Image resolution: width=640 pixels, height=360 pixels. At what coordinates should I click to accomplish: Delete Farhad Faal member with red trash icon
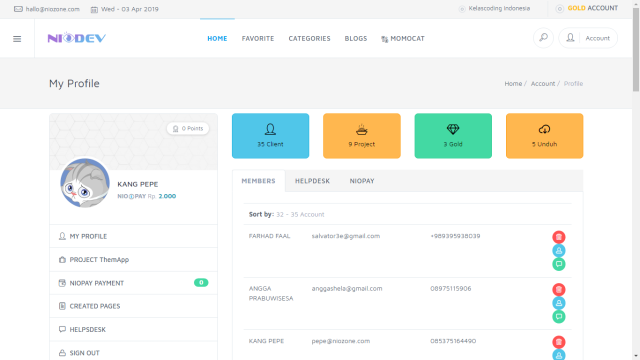559,237
